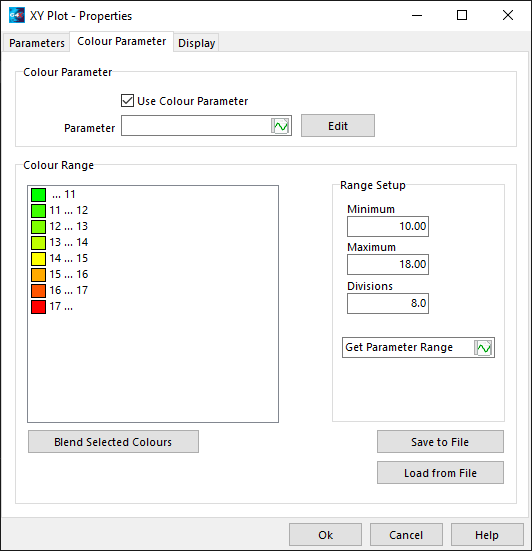The width and height of the screenshot is (532, 551).
Task: Click the Divisions field showing 8.0
Action: (388, 303)
